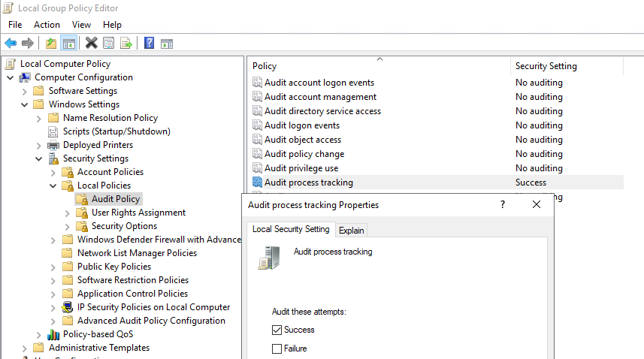
Task: Select the Audit privilege use policy row
Action: coord(437,168)
